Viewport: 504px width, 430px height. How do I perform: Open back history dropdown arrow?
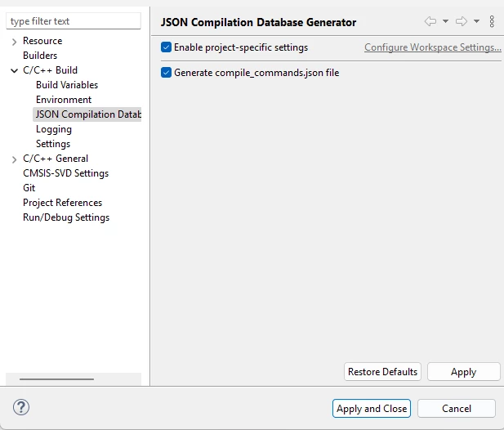point(445,21)
